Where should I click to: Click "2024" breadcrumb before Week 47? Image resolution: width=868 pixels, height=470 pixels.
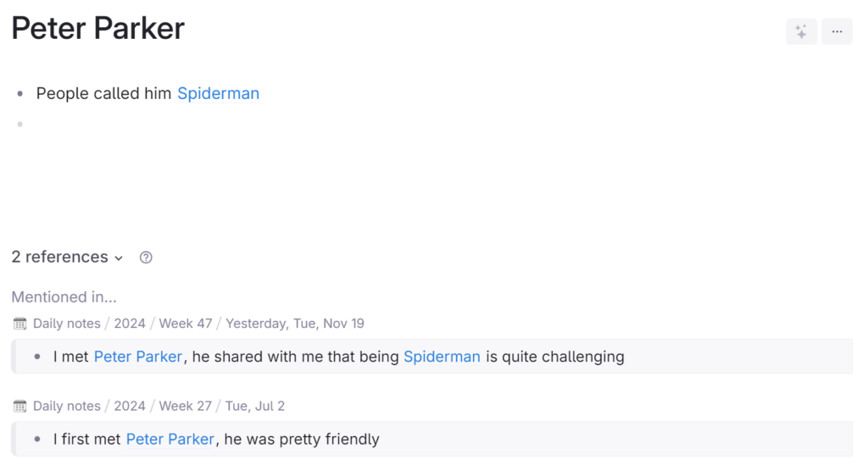[x=130, y=323]
